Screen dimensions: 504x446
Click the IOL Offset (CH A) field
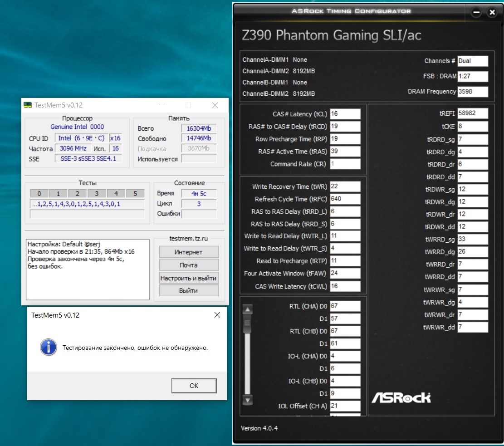[345, 406]
